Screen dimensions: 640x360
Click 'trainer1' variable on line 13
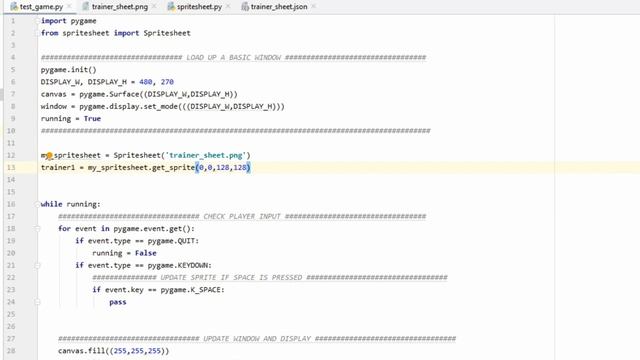(58, 167)
